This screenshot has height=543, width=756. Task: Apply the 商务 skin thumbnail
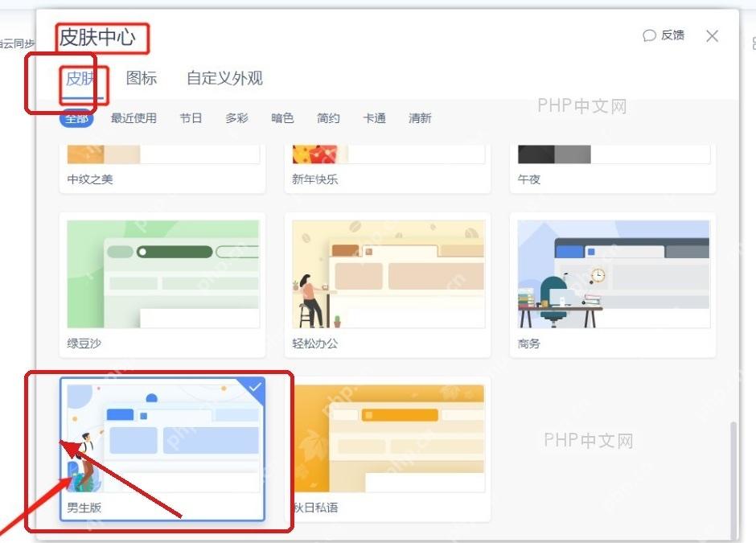(614, 274)
